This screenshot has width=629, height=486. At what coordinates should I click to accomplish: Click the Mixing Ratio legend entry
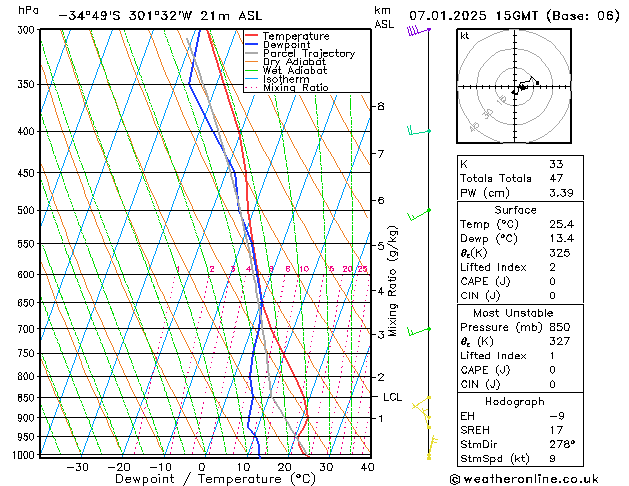coord(287,88)
